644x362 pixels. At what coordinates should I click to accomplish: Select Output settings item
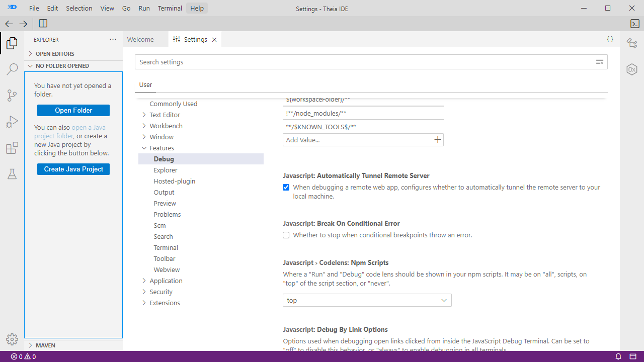[x=164, y=192]
